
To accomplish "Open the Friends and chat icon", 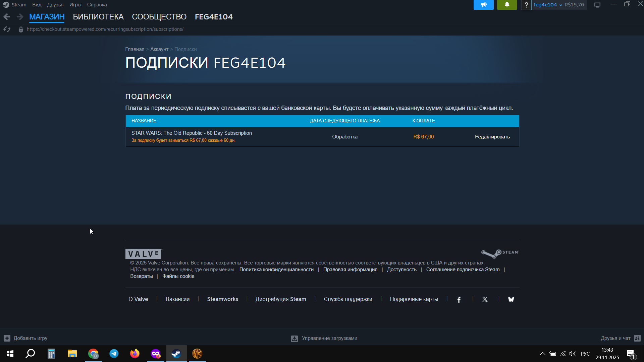I will point(637,338).
